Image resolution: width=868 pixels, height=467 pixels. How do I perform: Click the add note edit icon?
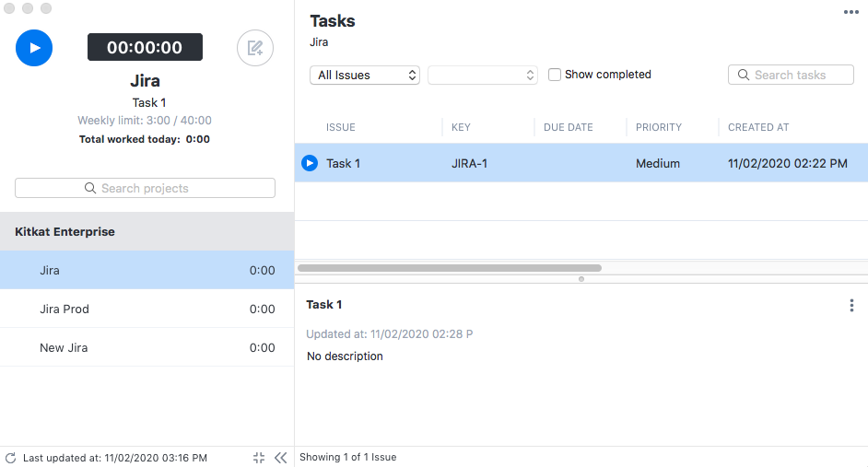255,48
